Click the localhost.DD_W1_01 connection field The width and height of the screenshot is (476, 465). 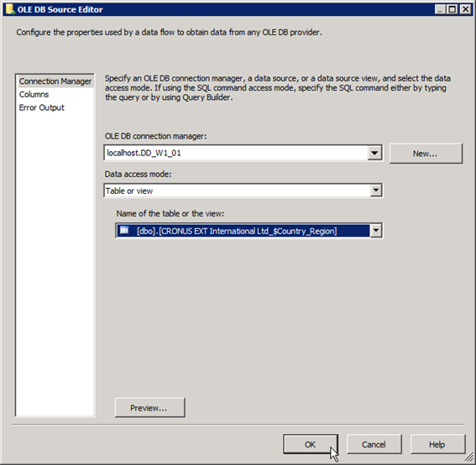236,153
